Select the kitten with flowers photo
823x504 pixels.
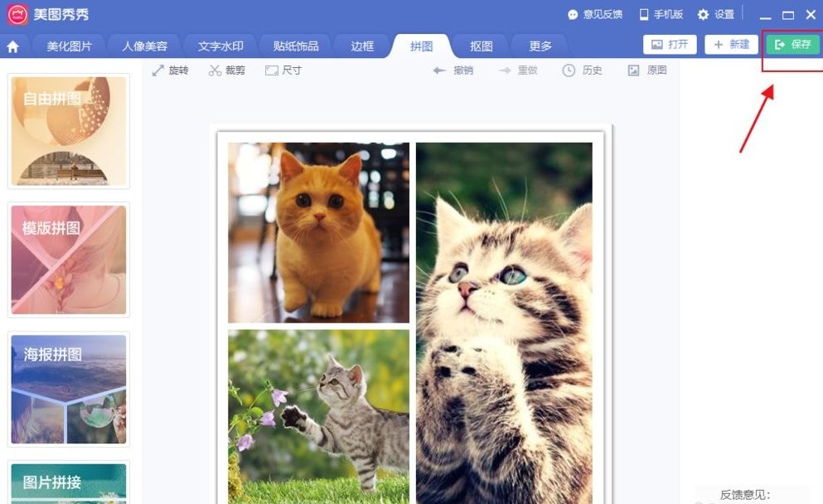click(x=318, y=417)
